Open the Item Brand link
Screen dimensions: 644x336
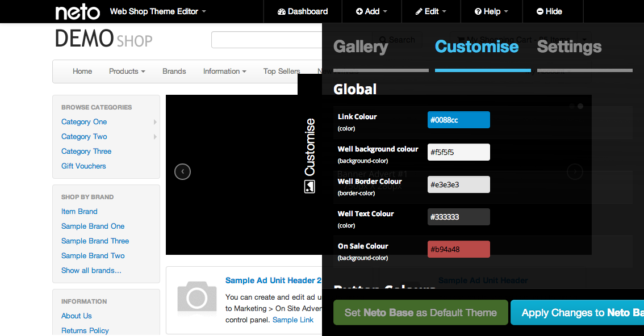click(x=80, y=212)
